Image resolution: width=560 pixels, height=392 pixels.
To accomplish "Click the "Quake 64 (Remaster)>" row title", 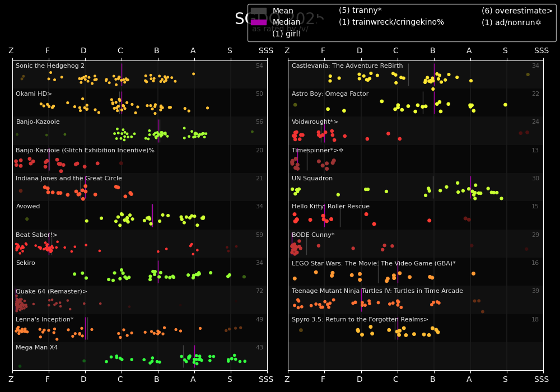I will coord(52,291).
